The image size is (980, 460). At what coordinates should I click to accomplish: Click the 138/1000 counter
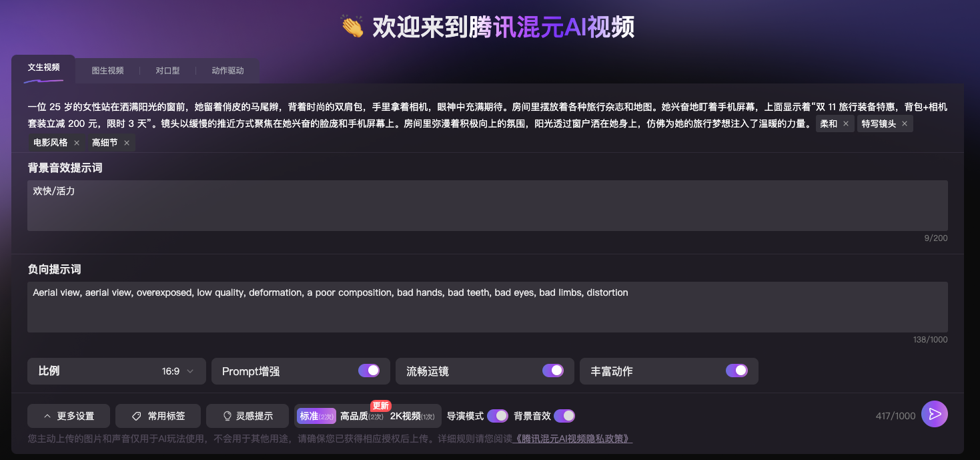coord(930,340)
